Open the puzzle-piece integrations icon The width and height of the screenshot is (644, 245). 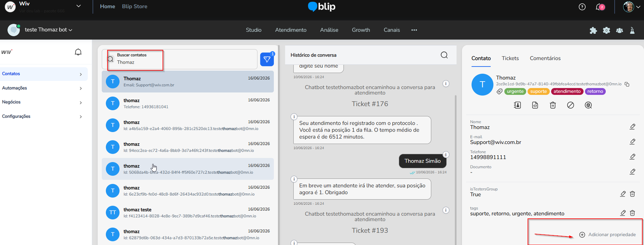593,30
